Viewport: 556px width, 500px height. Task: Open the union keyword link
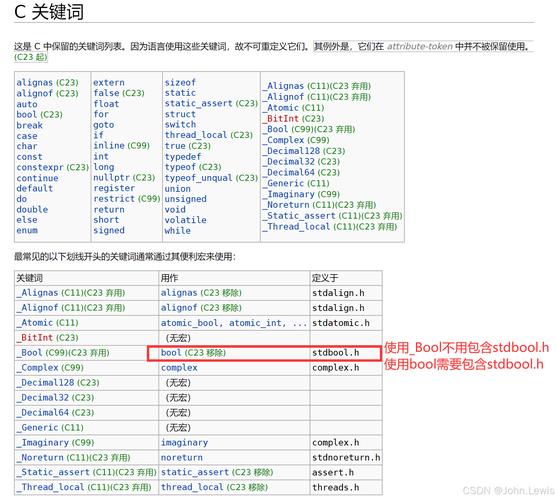[177, 189]
